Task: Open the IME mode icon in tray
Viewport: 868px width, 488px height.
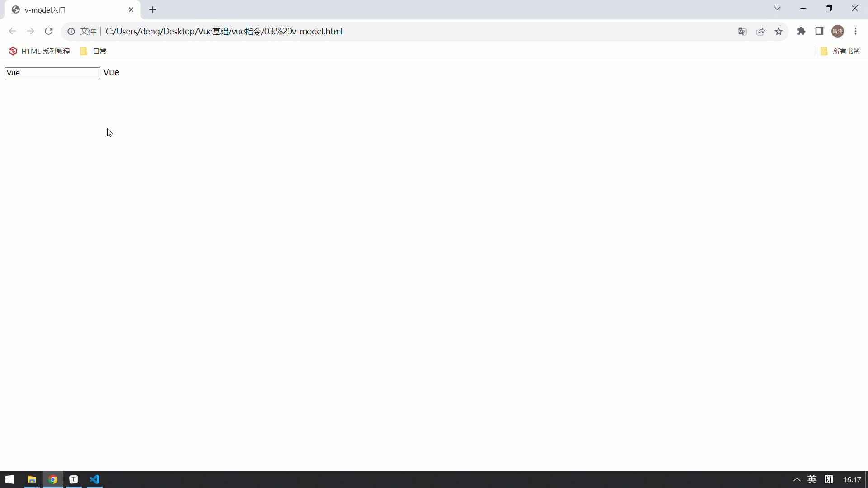Action: [x=829, y=479]
